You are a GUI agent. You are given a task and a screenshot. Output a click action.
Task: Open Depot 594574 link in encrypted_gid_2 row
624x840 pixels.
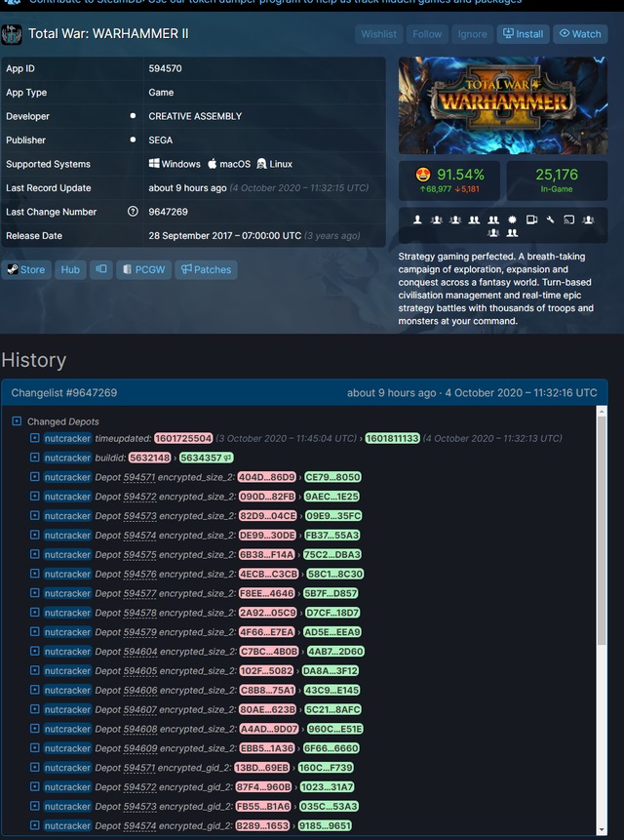(x=139, y=826)
